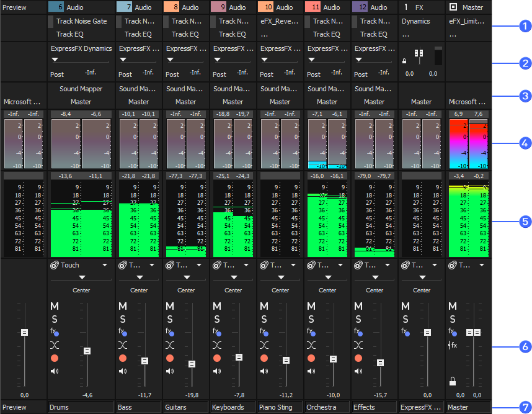Click the Preview channel volume fader
Screen dimensions: 532x414
(24, 333)
